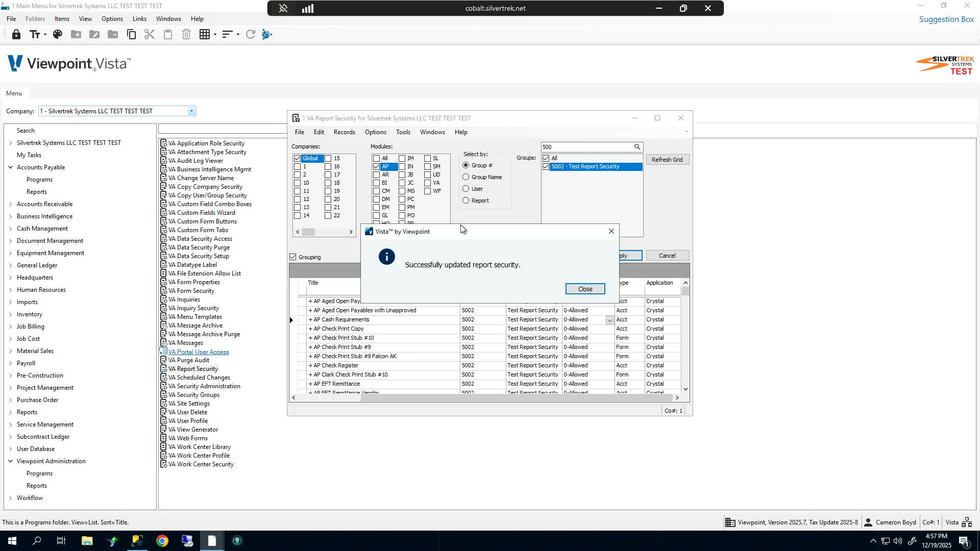Open the Windows notification center
980x551 pixels.
pyautogui.click(x=964, y=541)
